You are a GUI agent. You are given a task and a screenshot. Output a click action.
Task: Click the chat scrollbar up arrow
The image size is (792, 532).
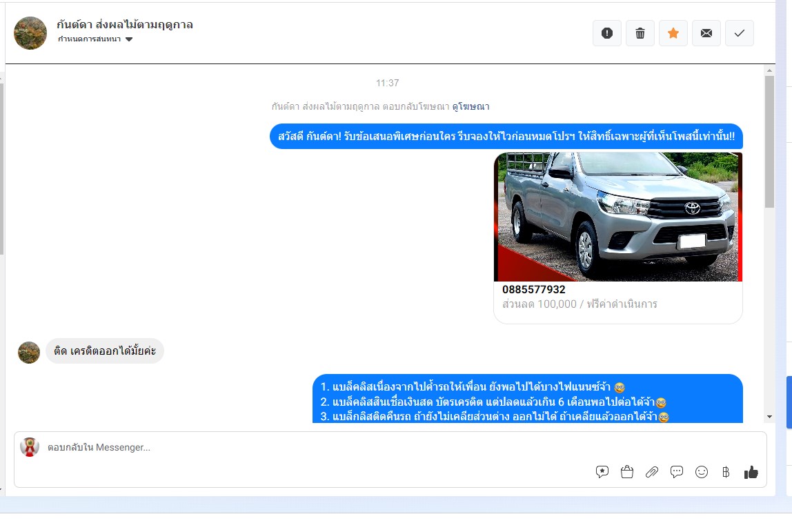pos(769,71)
